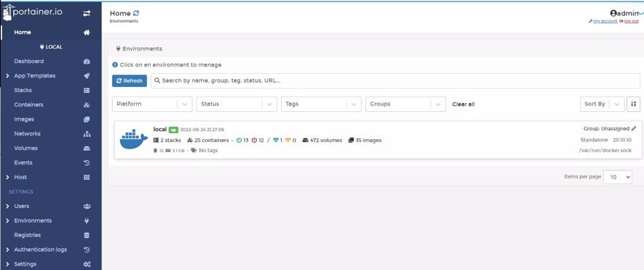Click the Containers cubes icon in sidebar

coord(86,105)
